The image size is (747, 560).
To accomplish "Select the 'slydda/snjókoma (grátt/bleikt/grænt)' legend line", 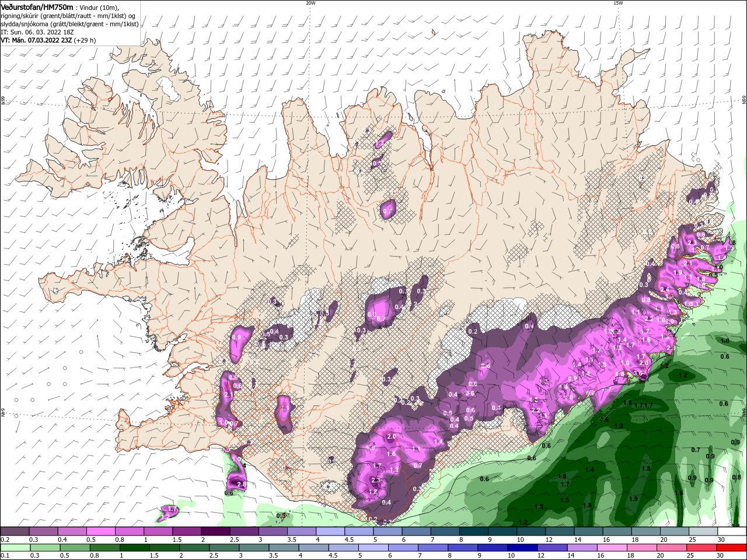I will tap(69, 24).
